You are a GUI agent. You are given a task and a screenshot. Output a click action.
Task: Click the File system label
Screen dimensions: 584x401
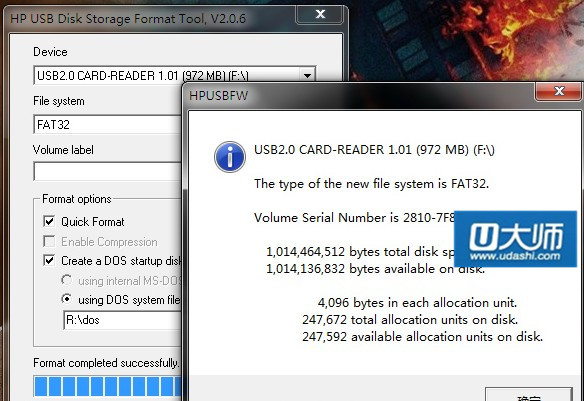(x=59, y=101)
